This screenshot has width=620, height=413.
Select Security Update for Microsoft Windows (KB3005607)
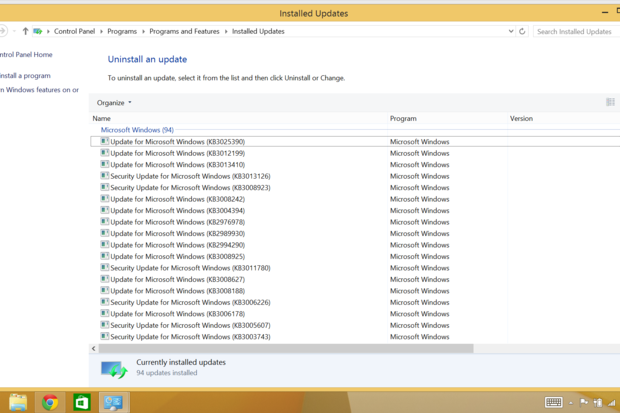pos(190,325)
